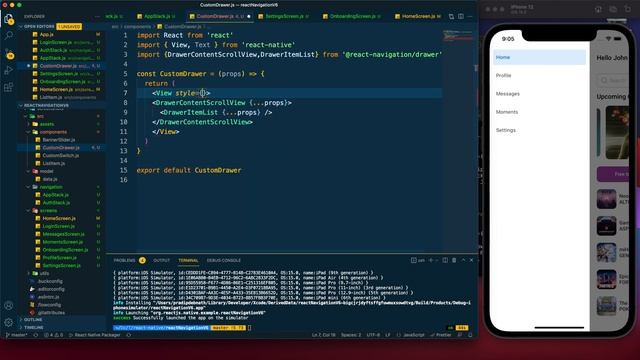Split the terminal panel
Viewport: 640px width, 360px height.
(x=445, y=260)
